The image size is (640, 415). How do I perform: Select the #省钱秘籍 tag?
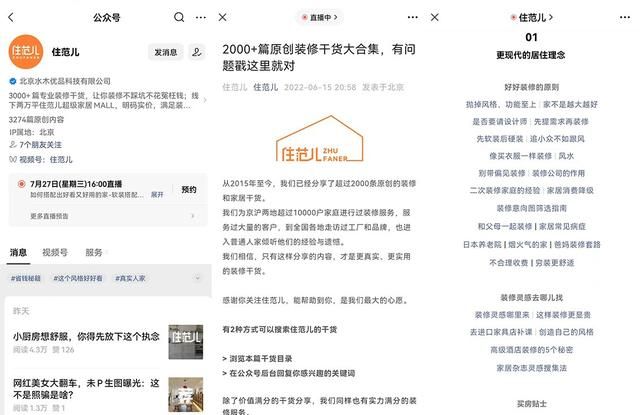coord(26,278)
